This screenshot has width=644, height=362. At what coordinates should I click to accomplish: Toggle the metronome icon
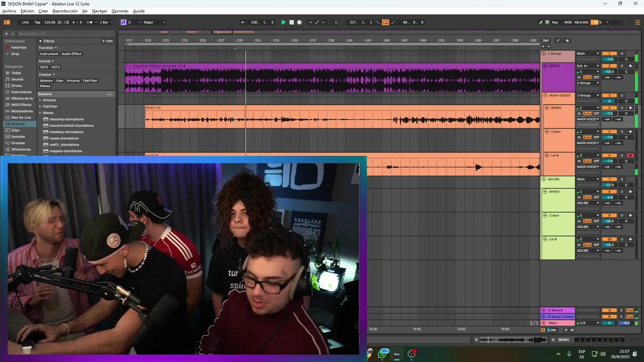89,22
